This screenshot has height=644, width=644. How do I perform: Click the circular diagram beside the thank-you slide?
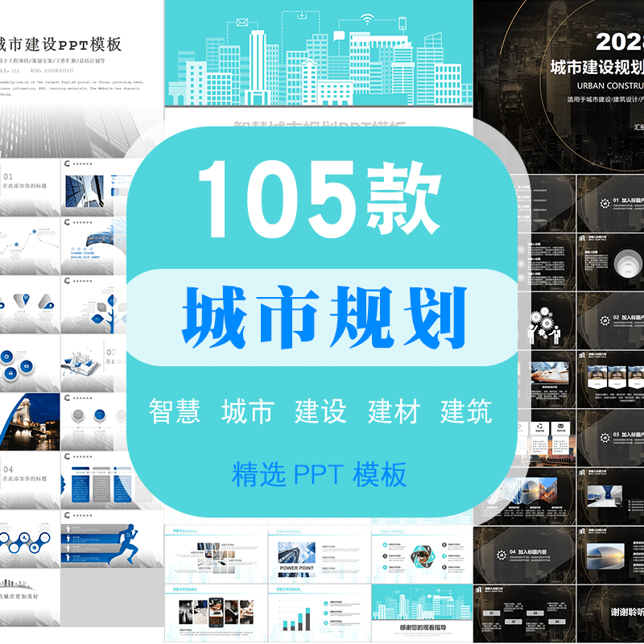coord(423,556)
